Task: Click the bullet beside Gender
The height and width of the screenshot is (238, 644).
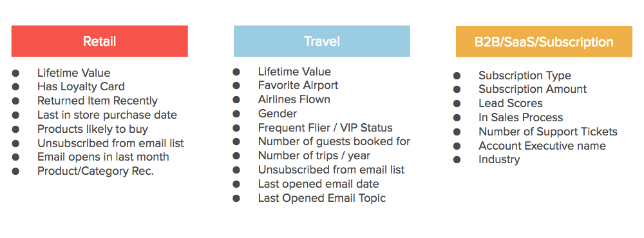Action: coord(236,114)
